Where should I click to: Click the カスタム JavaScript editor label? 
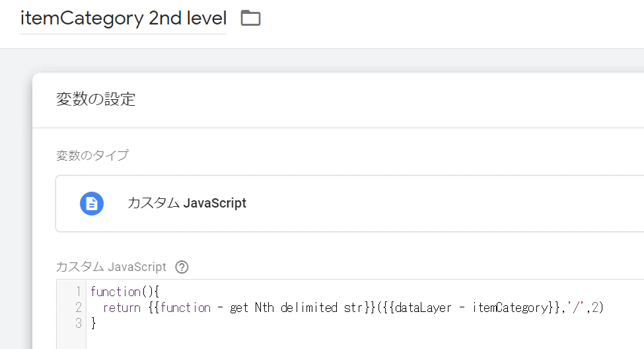(111, 267)
